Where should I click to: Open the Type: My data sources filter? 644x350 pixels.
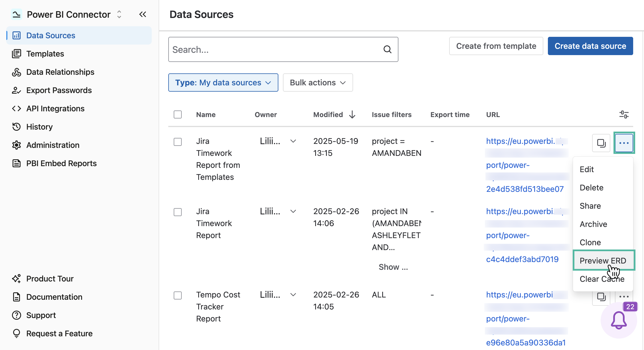(223, 83)
